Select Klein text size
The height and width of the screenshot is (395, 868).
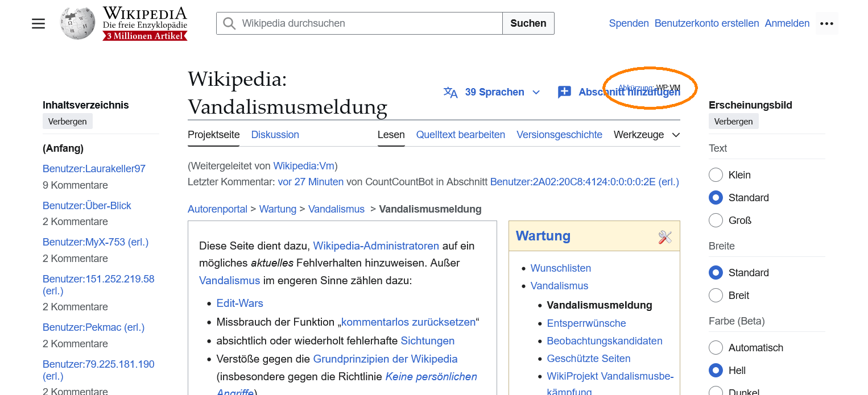click(716, 175)
